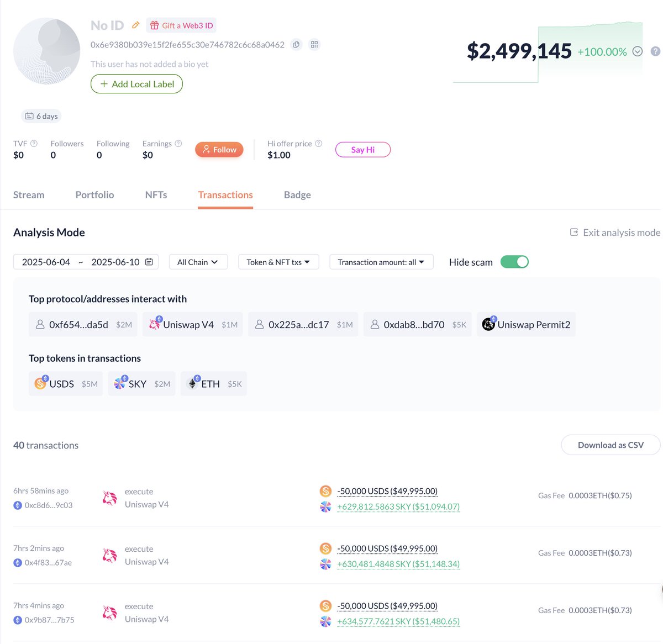Open the All Chain dropdown
Viewport: 663px width, 644px height.
(x=198, y=262)
